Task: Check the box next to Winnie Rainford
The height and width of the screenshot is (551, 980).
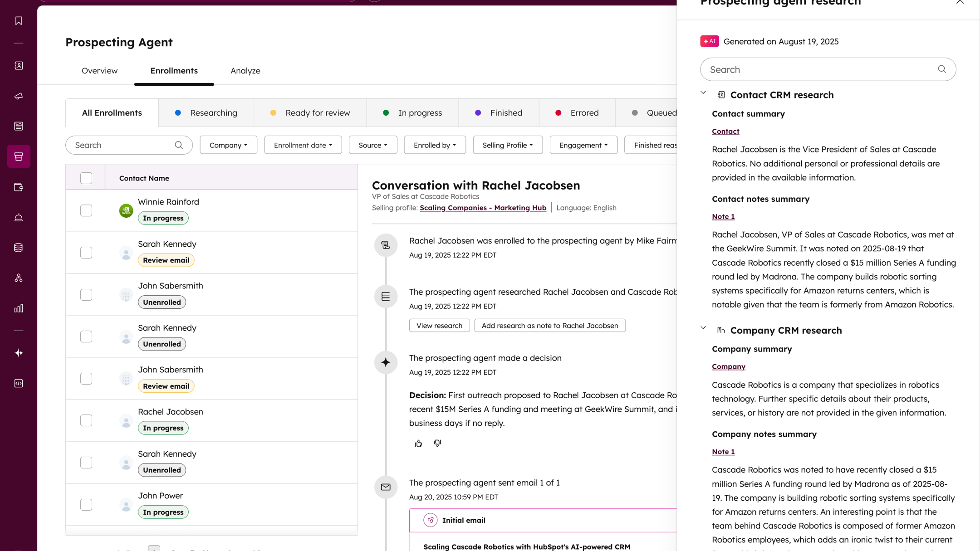Action: point(86,210)
